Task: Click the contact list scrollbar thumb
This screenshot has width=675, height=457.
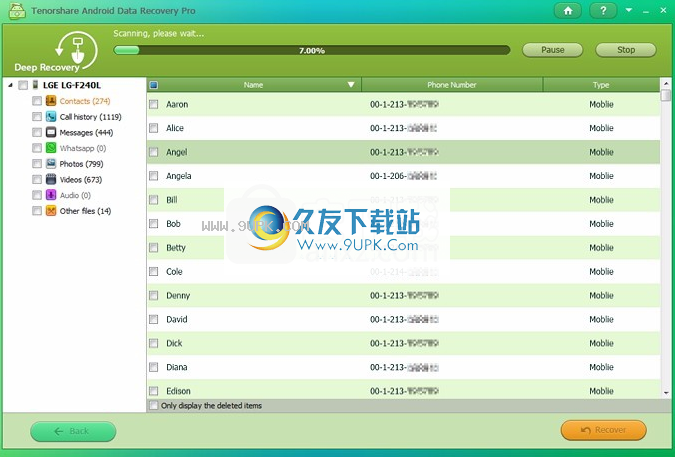Action: (666, 95)
